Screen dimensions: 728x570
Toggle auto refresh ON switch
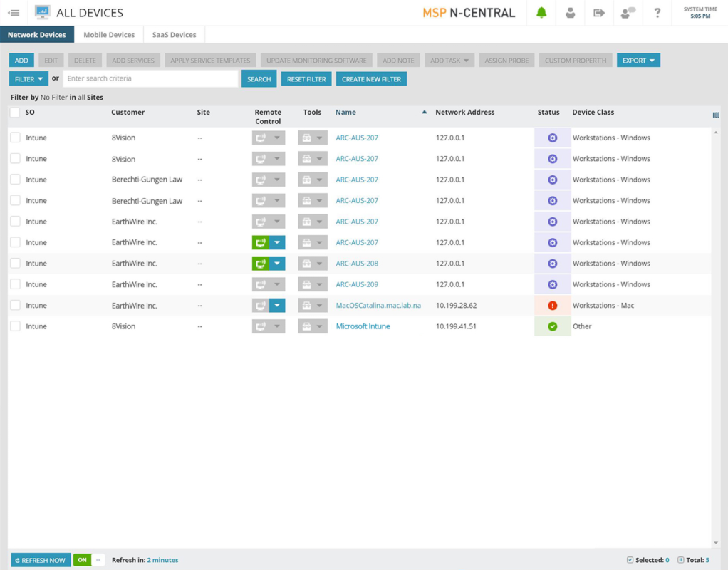coord(89,560)
